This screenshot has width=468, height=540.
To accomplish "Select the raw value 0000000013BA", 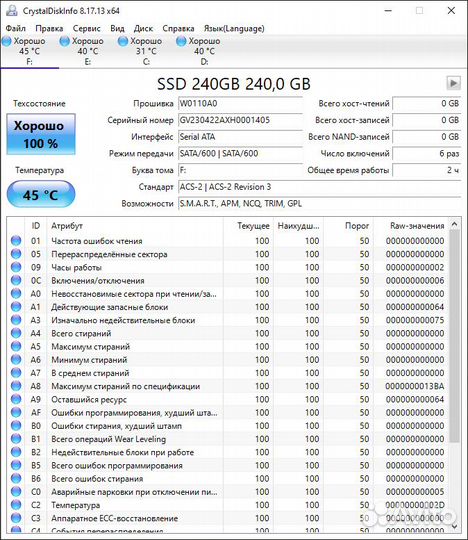I will (x=415, y=386).
